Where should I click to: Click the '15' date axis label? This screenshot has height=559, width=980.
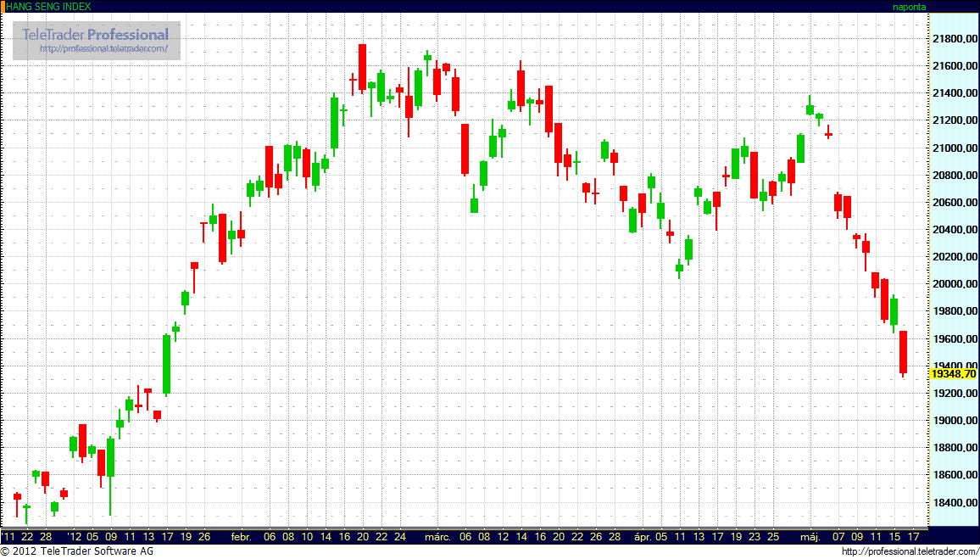pos(894,536)
